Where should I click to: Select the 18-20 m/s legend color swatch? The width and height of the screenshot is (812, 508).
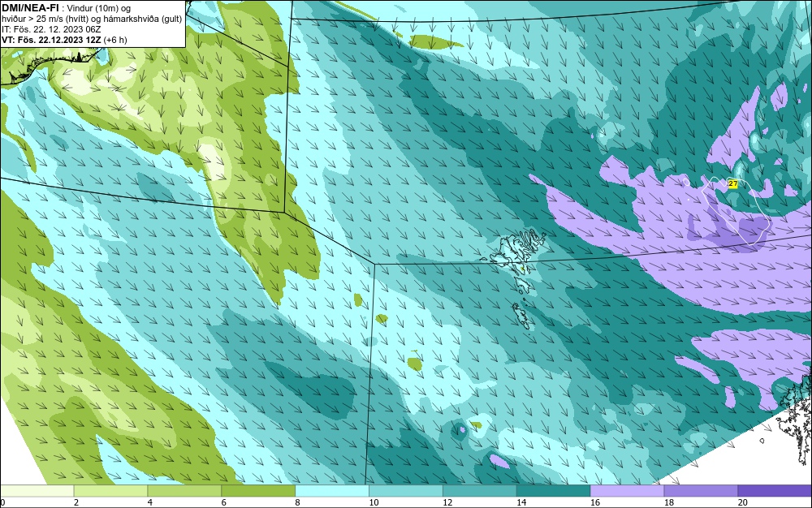pos(701,490)
